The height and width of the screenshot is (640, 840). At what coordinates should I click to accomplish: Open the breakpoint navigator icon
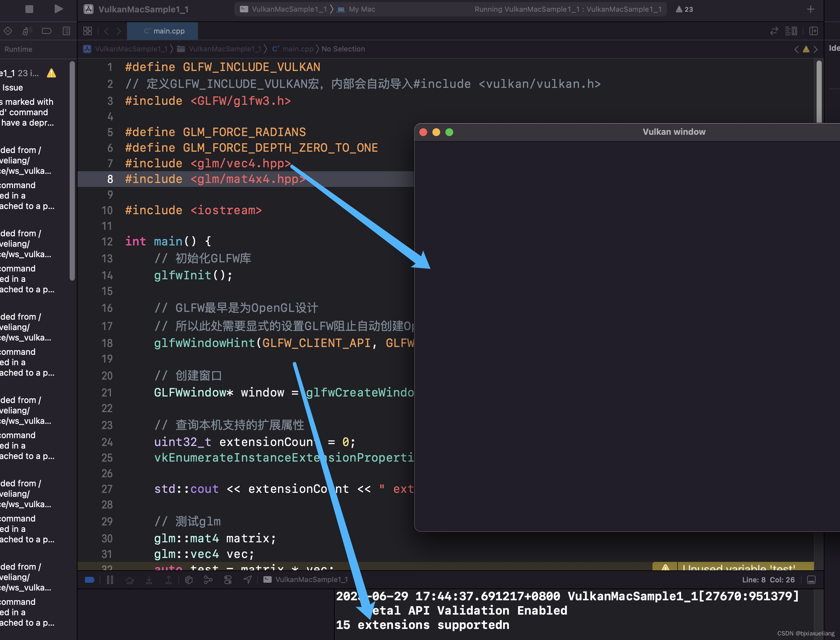47,31
